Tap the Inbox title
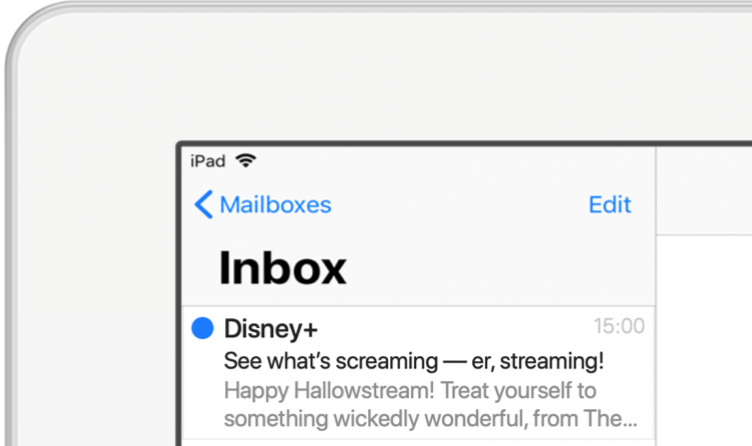752x446 pixels. [x=282, y=268]
